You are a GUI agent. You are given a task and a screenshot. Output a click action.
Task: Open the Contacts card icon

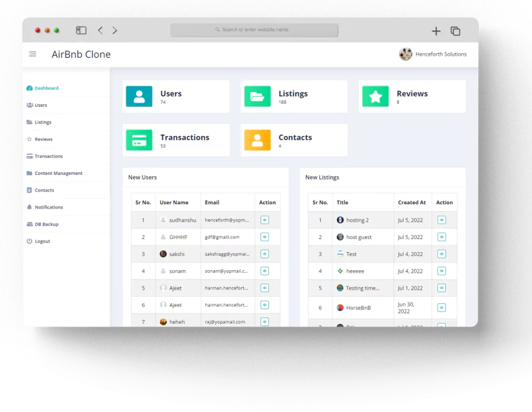[x=257, y=139]
